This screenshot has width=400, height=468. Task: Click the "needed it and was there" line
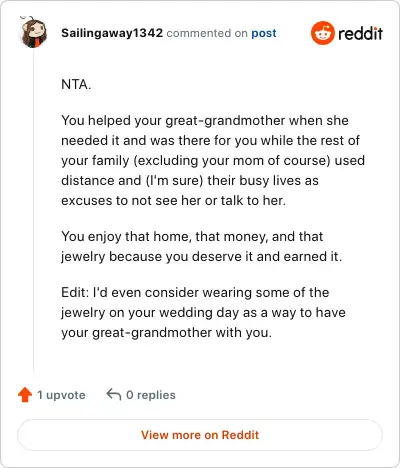tap(210, 140)
